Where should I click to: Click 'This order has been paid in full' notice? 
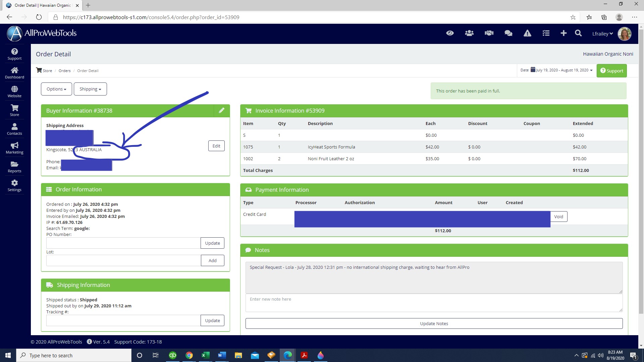coord(528,91)
